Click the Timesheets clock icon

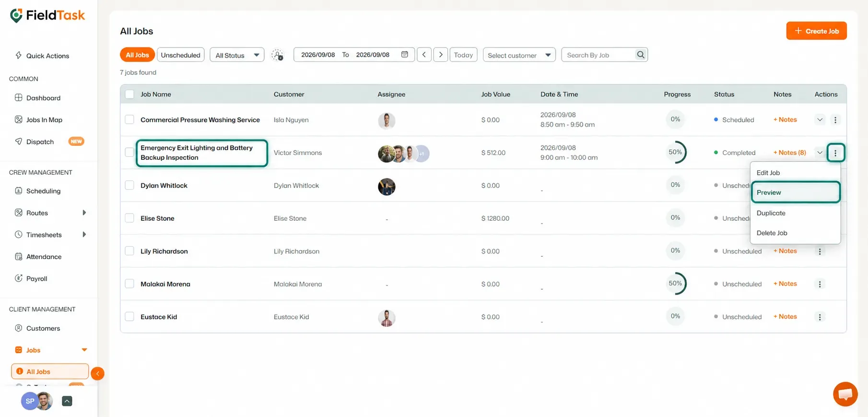pos(19,235)
